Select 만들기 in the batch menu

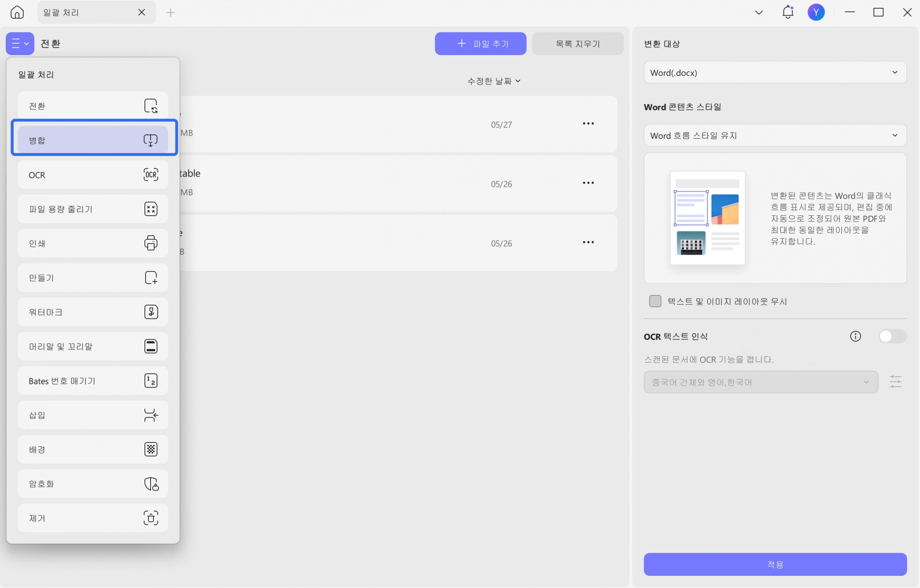point(93,278)
